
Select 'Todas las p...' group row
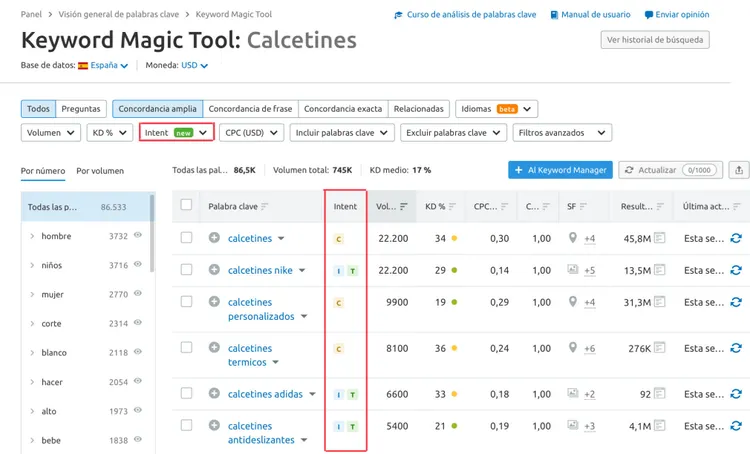point(86,207)
